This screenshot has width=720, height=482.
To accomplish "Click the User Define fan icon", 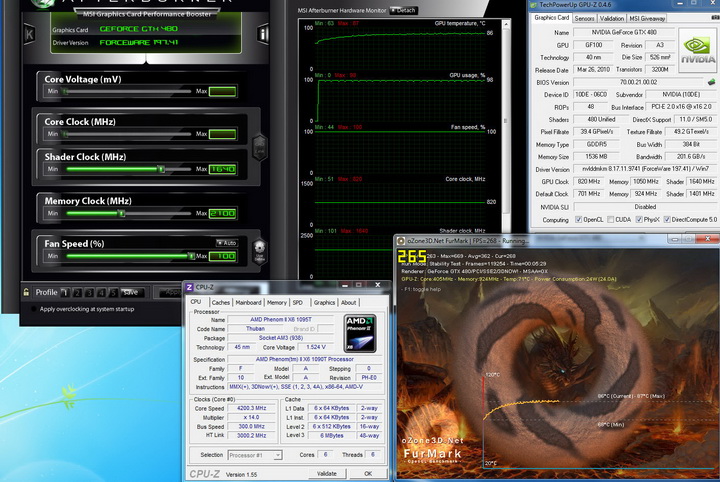I will click(x=261, y=250).
